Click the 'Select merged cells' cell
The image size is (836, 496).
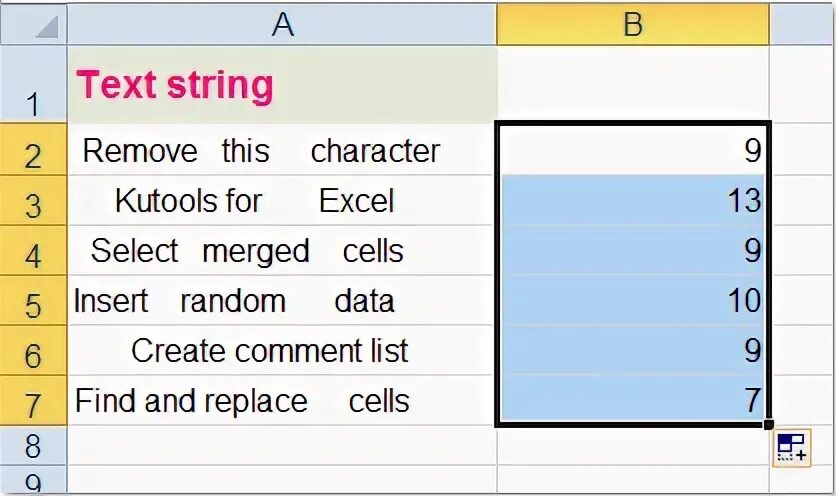click(x=282, y=251)
